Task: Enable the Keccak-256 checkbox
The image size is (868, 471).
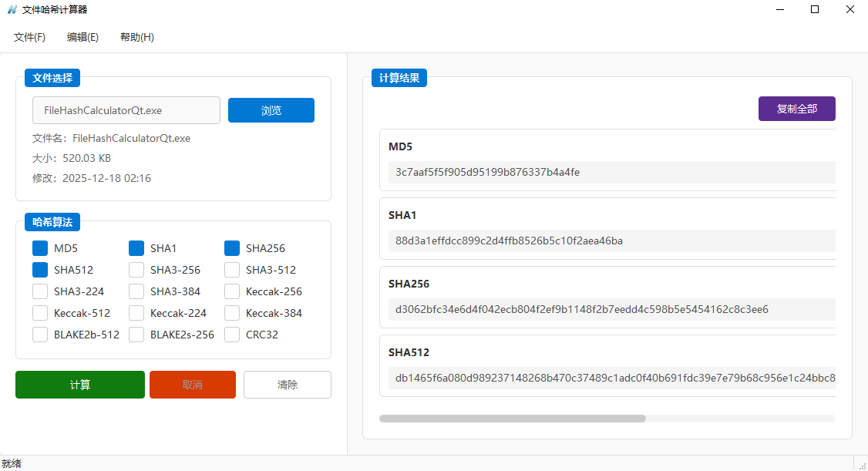Action: coord(232,291)
